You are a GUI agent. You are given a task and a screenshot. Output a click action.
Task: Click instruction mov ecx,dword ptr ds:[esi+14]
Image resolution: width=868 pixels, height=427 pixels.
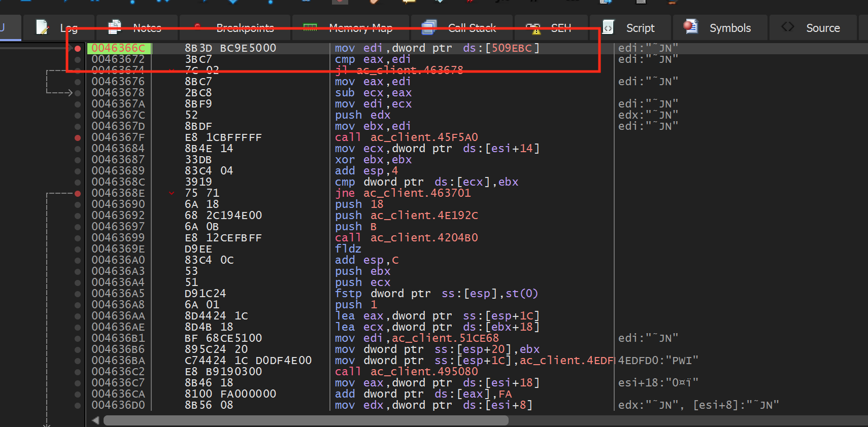pos(437,149)
